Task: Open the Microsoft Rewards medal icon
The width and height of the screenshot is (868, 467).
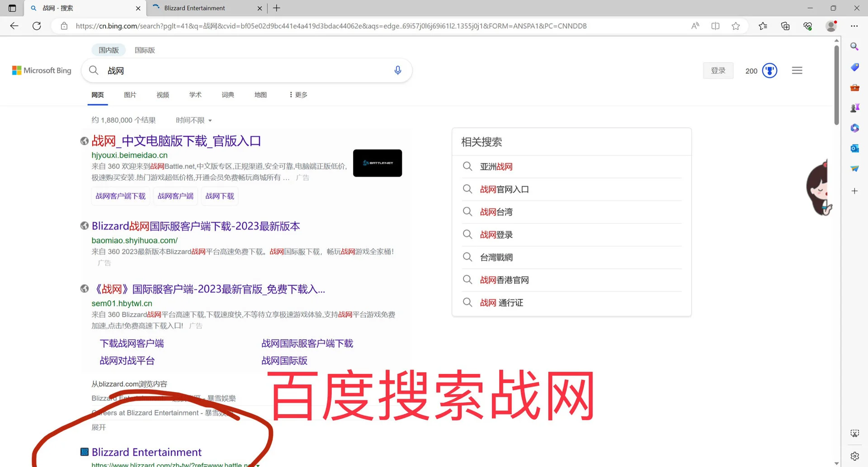Action: pos(769,70)
